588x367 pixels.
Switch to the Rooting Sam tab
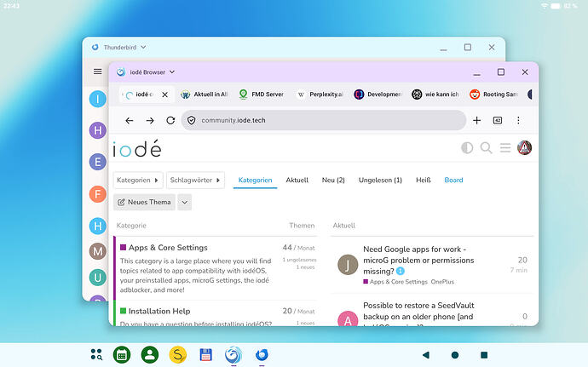(493, 95)
